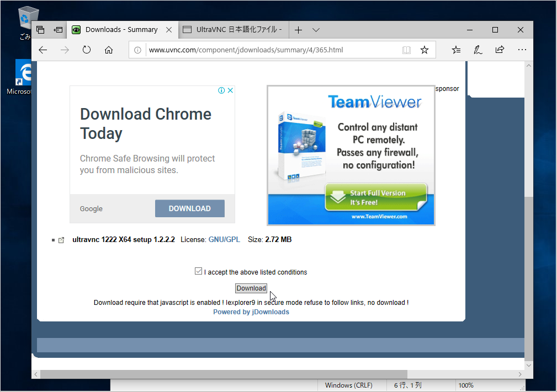Add page to favorites star

click(425, 50)
